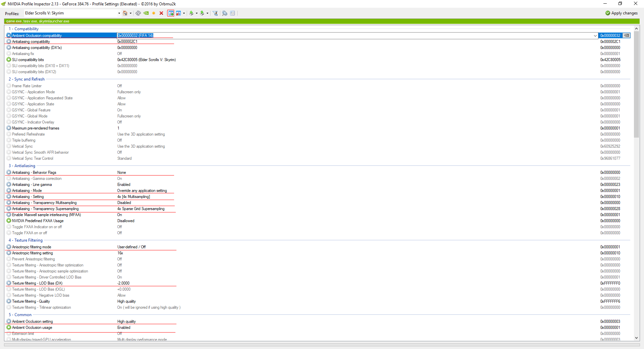Click the gear icon beside Anisotropic filtering mode

point(9,247)
